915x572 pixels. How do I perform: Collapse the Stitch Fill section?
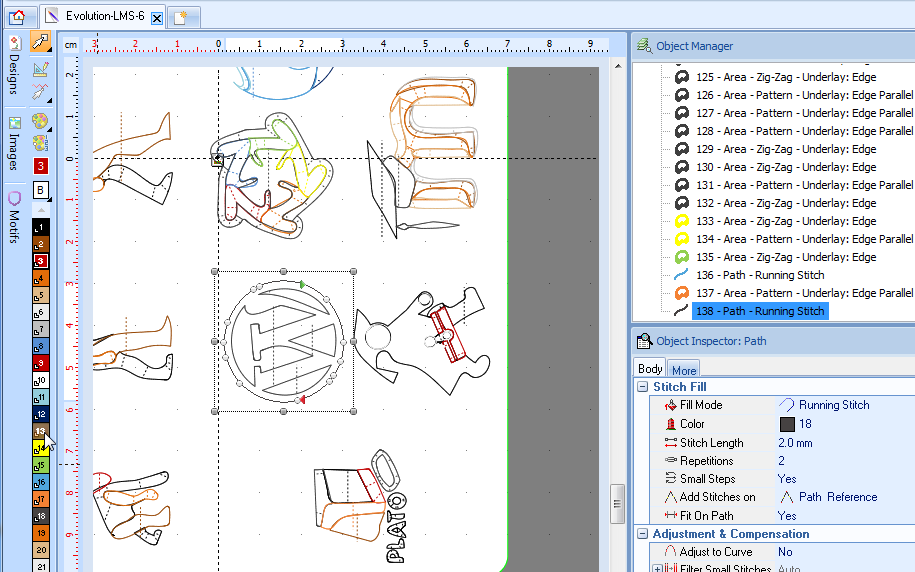click(x=642, y=387)
